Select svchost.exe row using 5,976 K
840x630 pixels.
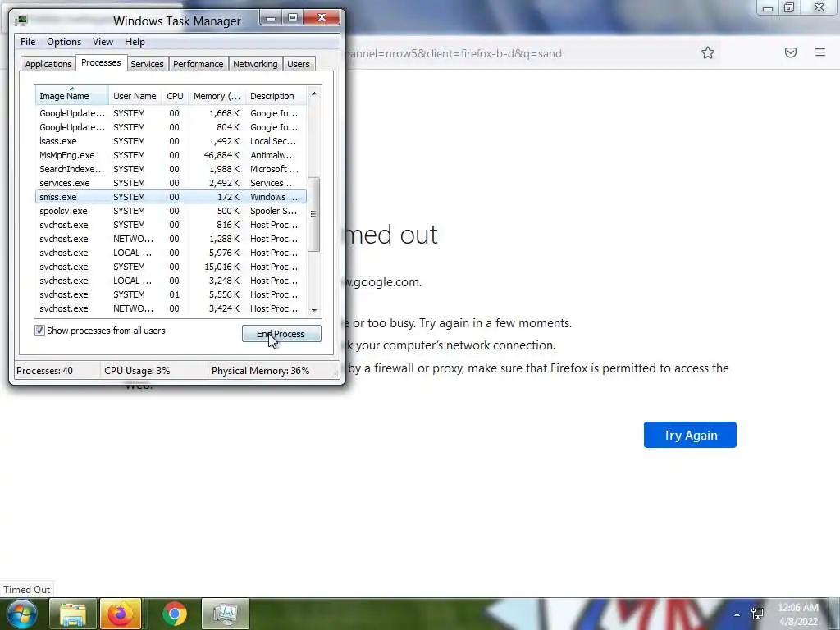coord(171,253)
